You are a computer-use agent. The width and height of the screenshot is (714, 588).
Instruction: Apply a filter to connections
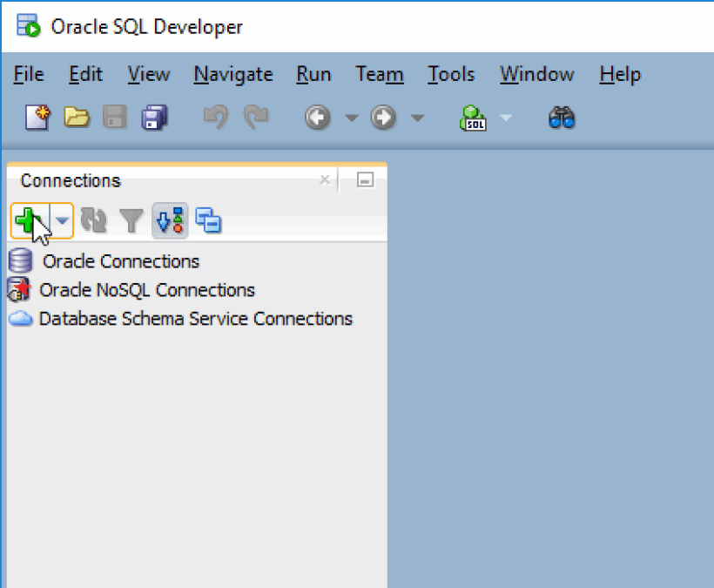pyautogui.click(x=131, y=220)
